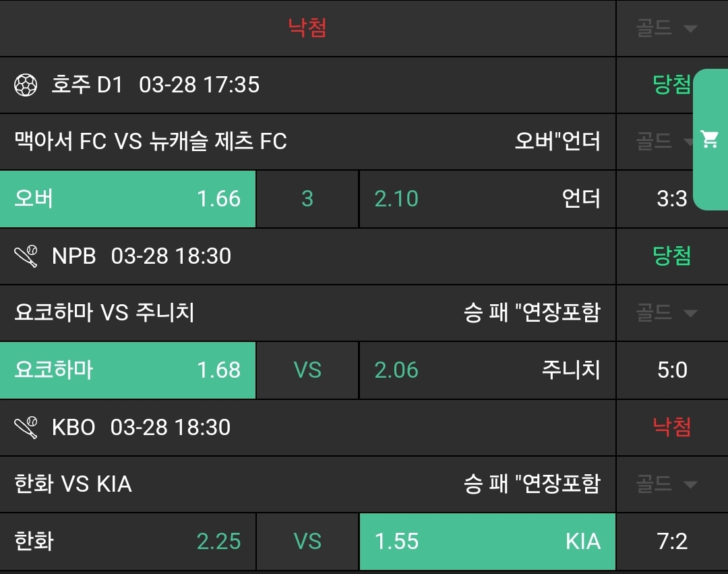
Task: Expand the 골드 dropdown beside 요코하마 VS 주니치
Action: (x=666, y=313)
